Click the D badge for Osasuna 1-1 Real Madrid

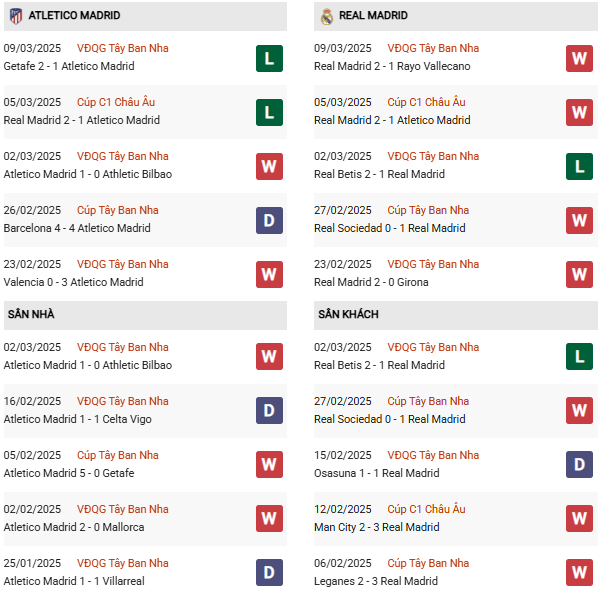coord(579,465)
